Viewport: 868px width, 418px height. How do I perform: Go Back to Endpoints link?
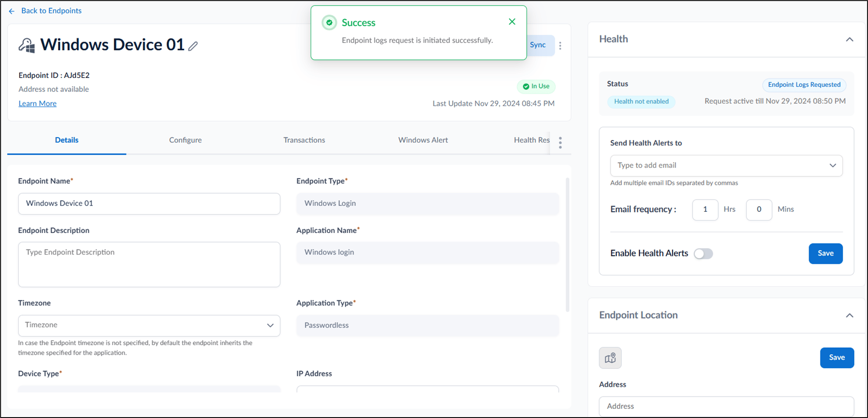[x=51, y=11]
